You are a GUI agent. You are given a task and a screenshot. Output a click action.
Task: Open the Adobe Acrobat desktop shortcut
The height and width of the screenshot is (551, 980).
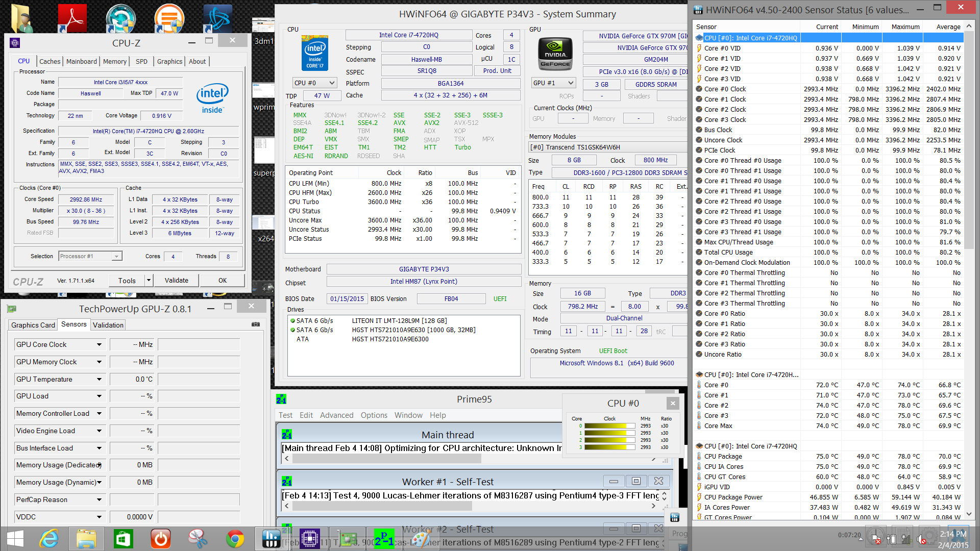pyautogui.click(x=71, y=18)
